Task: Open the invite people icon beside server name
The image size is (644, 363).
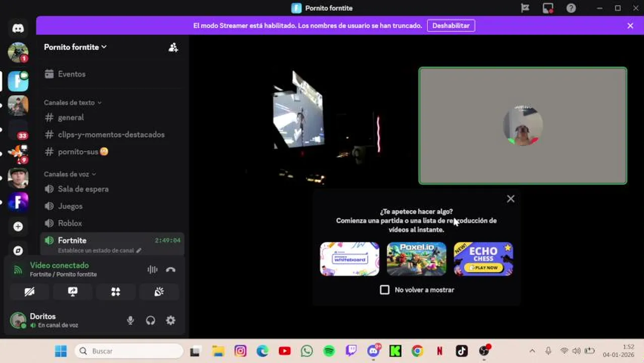Action: coord(173,47)
